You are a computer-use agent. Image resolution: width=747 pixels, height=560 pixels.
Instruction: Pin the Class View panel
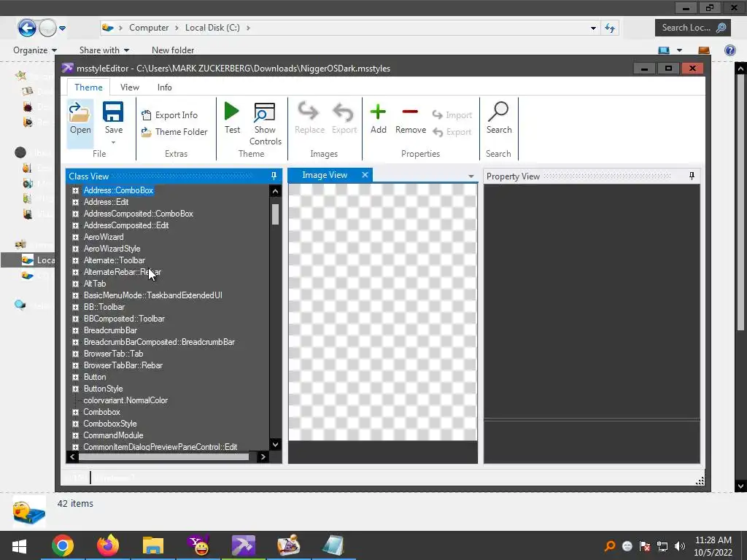point(274,176)
